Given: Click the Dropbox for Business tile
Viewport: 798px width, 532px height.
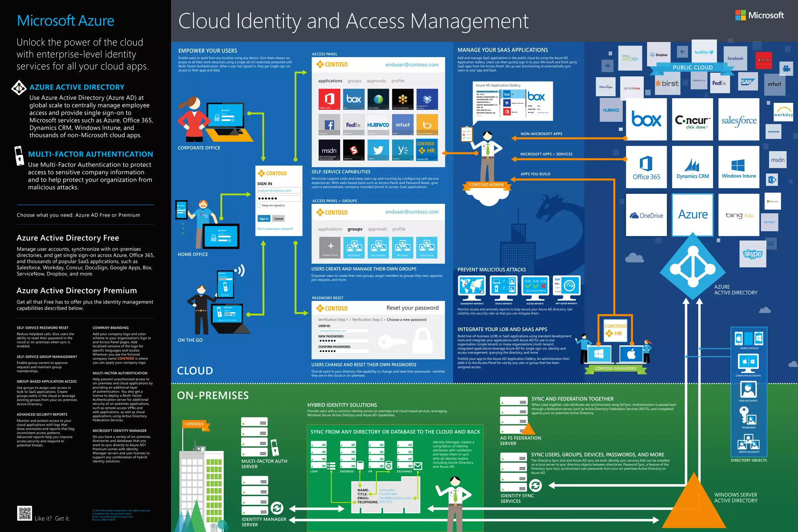Looking at the screenshot, I should point(427,99).
